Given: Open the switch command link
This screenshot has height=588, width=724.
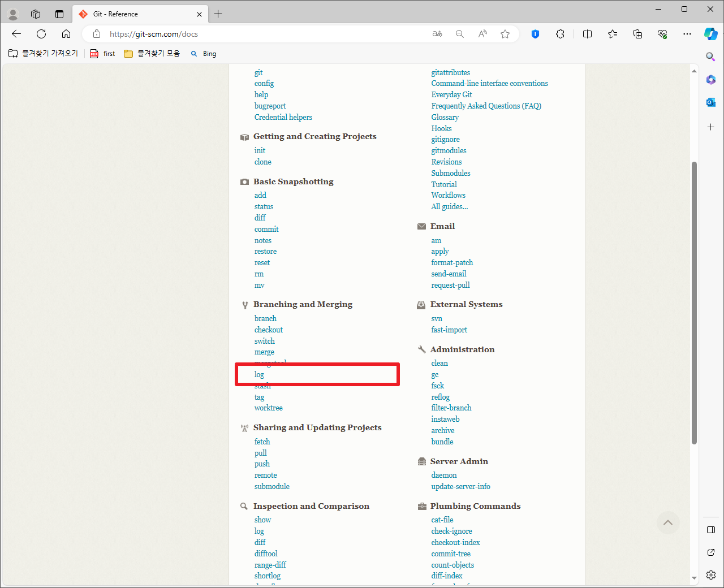Looking at the screenshot, I should (x=264, y=341).
